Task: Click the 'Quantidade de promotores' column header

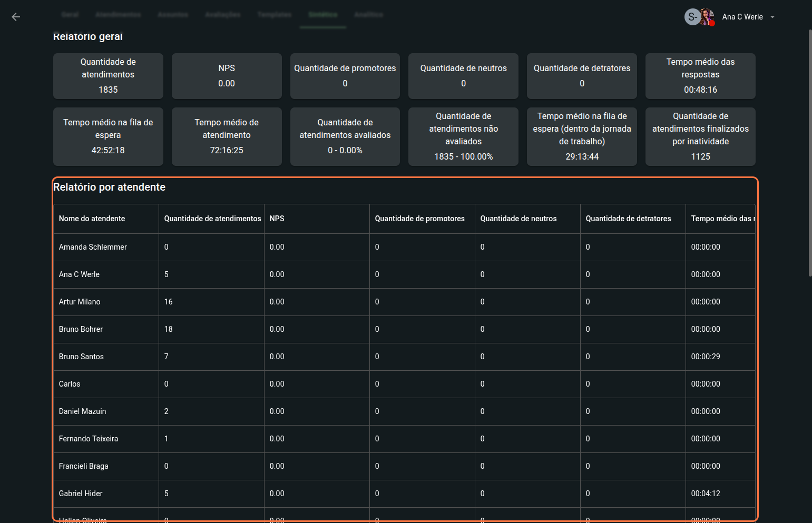Action: (419, 219)
